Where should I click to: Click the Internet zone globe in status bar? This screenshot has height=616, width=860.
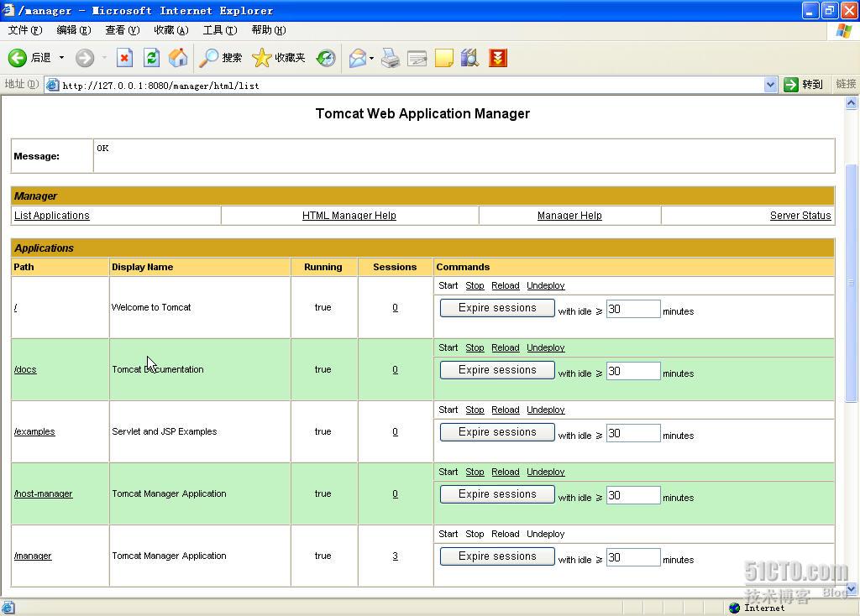coord(734,608)
